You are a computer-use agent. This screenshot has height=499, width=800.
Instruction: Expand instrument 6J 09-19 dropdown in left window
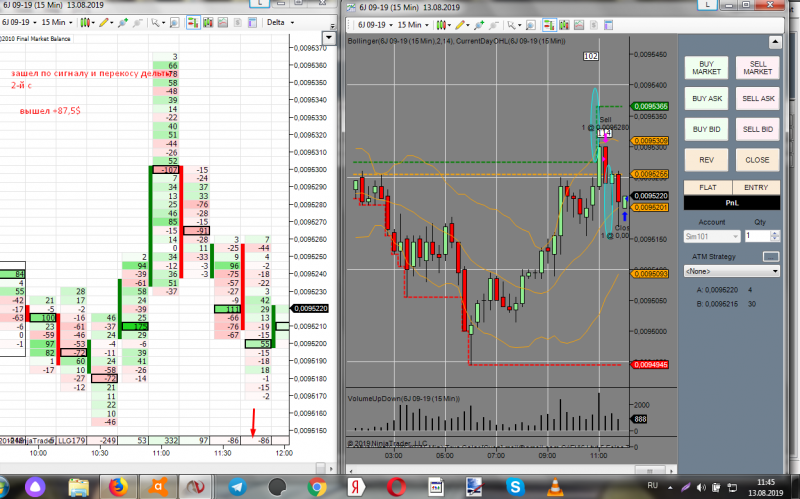pyautogui.click(x=35, y=23)
